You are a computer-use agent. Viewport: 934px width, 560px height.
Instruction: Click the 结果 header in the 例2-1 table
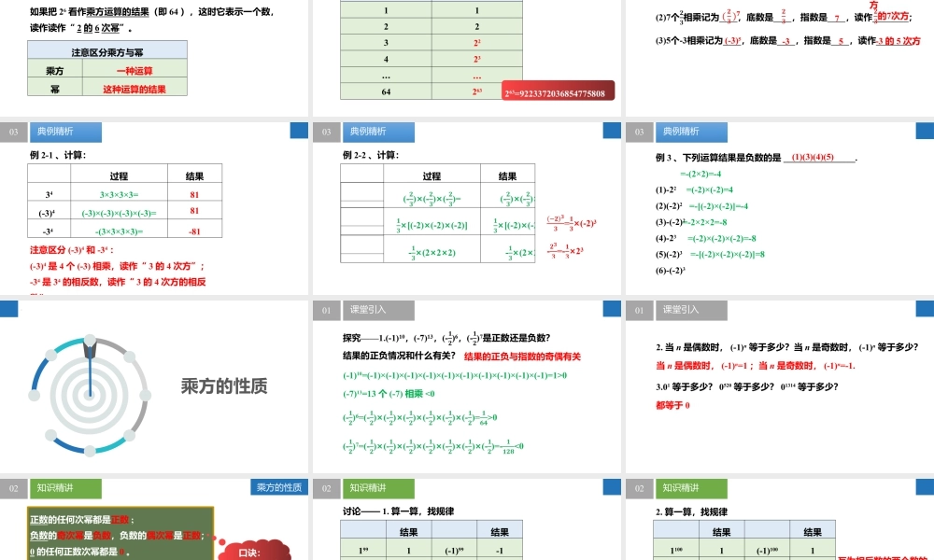point(195,175)
